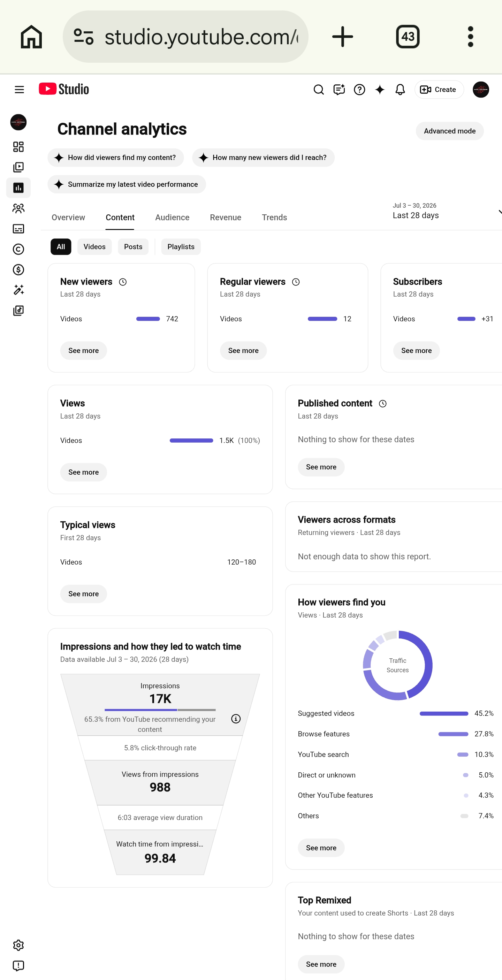Open the hamburger navigation menu
This screenshot has width=502, height=980.
(19, 90)
